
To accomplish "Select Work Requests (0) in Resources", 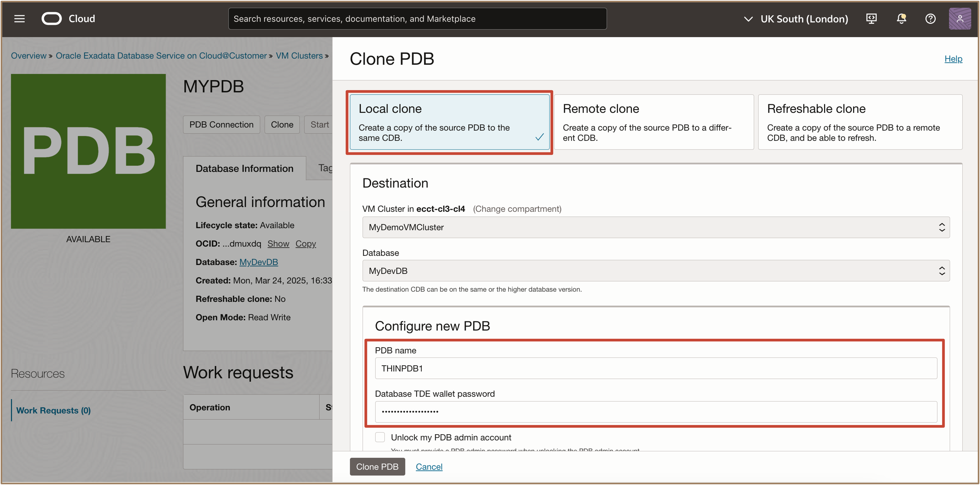I will pyautogui.click(x=53, y=410).
